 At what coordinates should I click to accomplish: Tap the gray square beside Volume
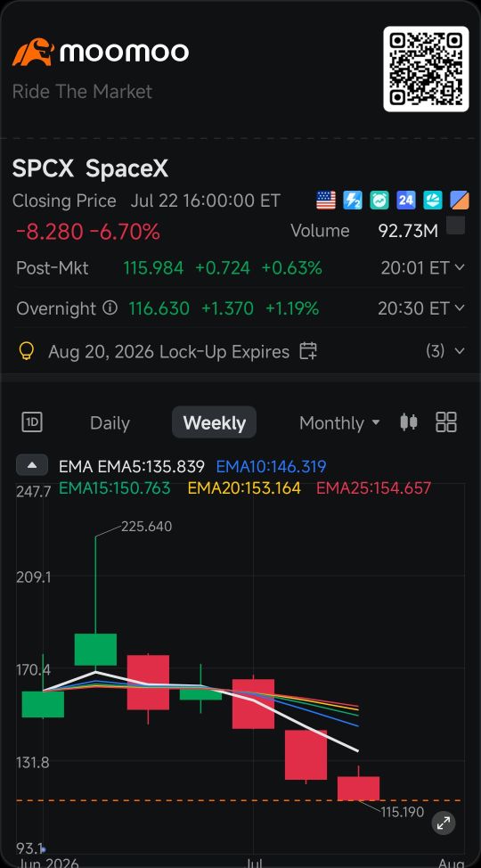click(x=455, y=225)
